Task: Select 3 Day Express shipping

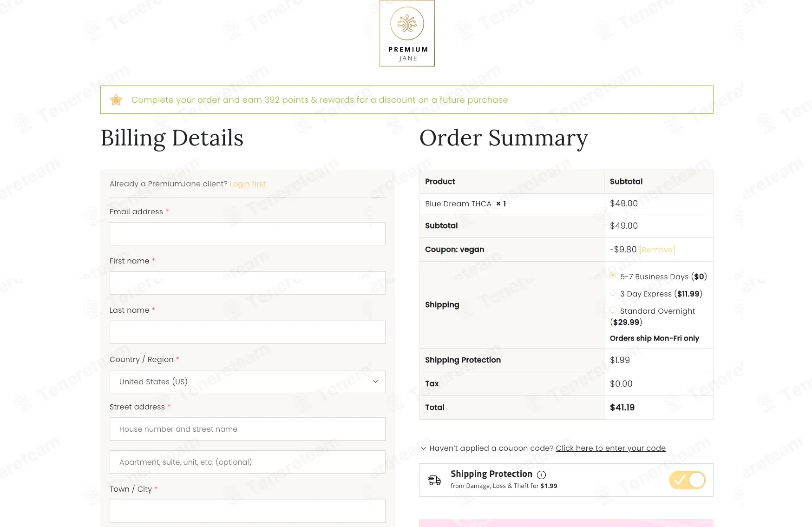Action: click(613, 293)
